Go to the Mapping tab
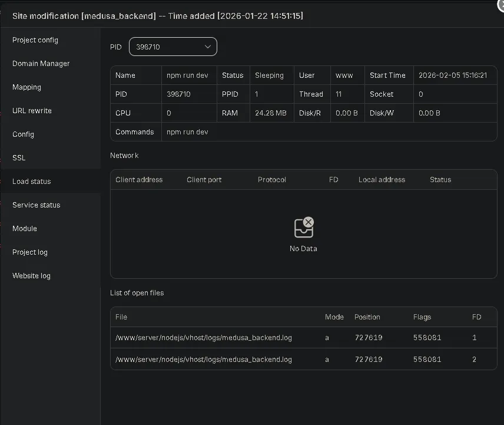Viewport: 504px width, 425px height. point(27,87)
